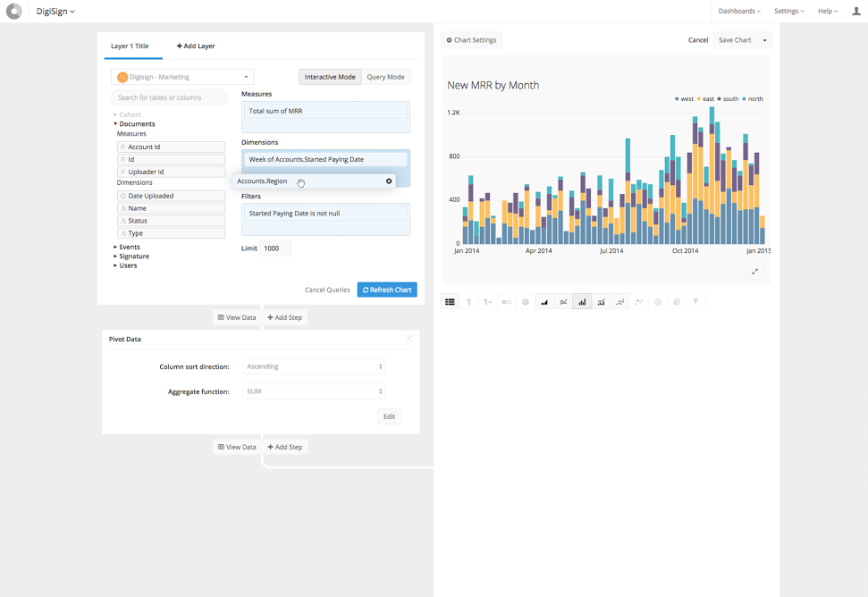Close the Pivot Data step
Screen dimensions: 868x597
pos(409,339)
